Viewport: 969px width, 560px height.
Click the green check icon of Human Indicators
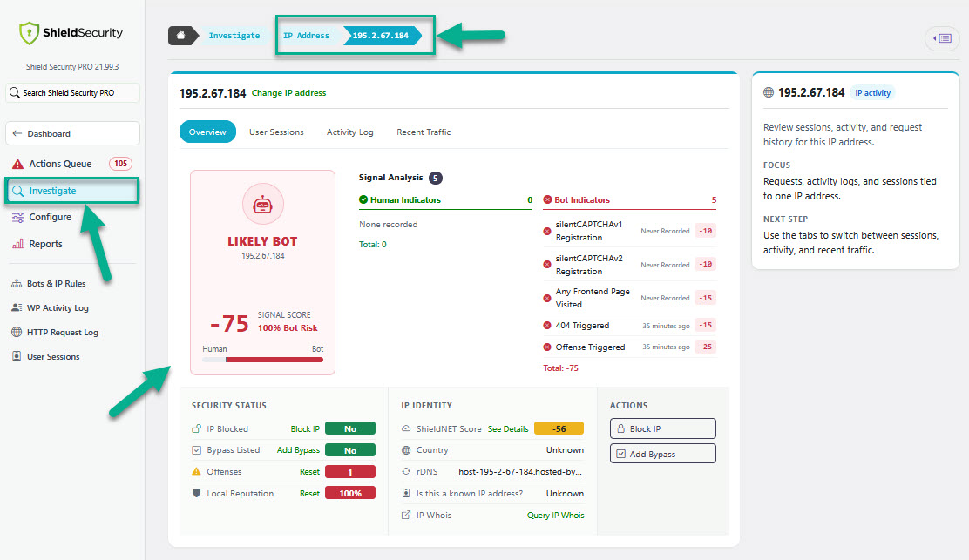363,199
